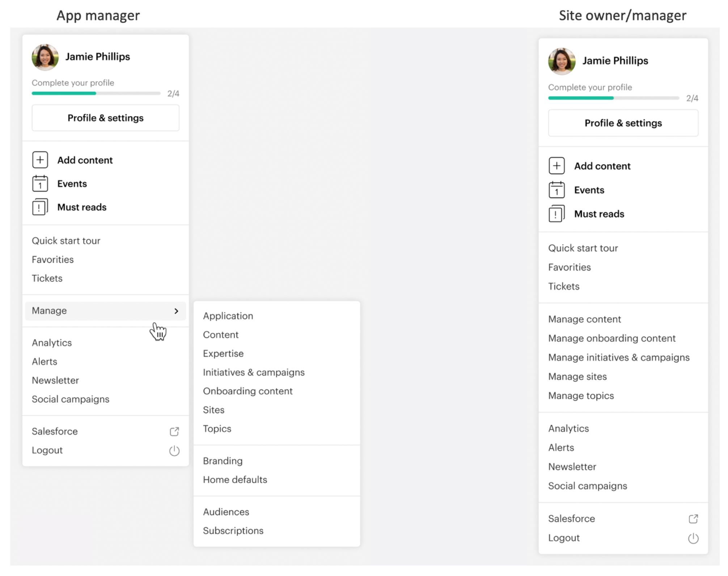Click Jamie Phillips avatar photo in Site owner panel
Screen dimensions: 728x576
[x=562, y=61]
